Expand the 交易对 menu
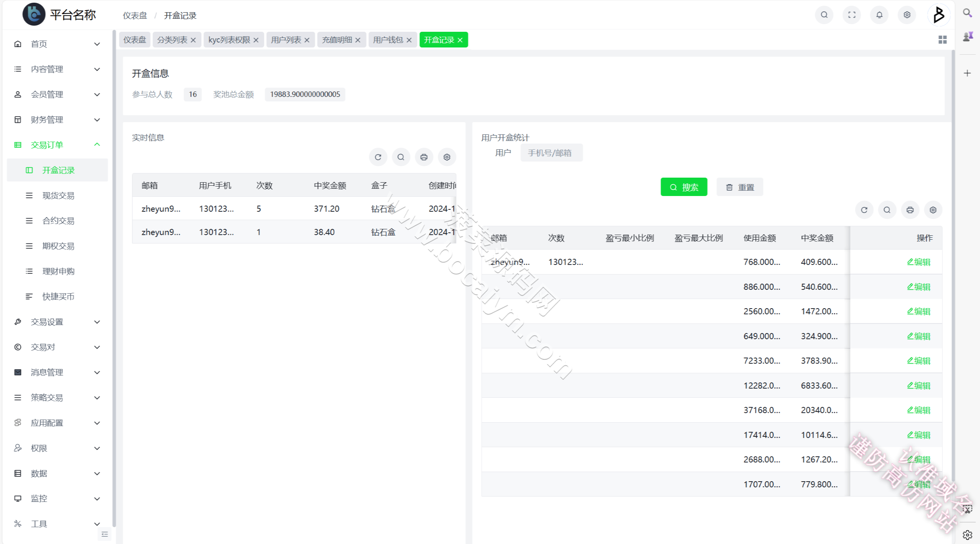 pyautogui.click(x=57, y=347)
